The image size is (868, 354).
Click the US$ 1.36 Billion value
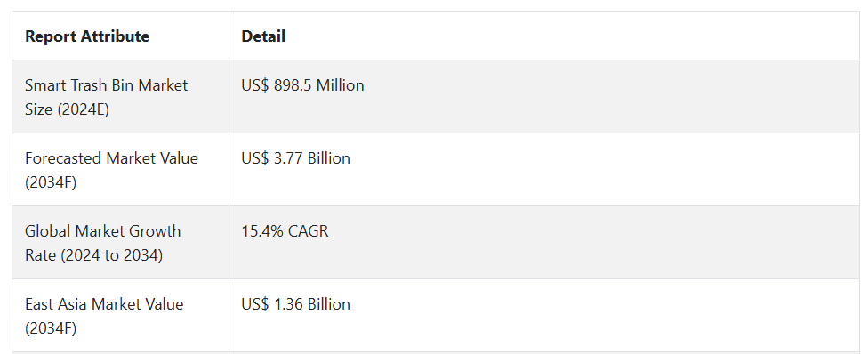[x=295, y=304]
